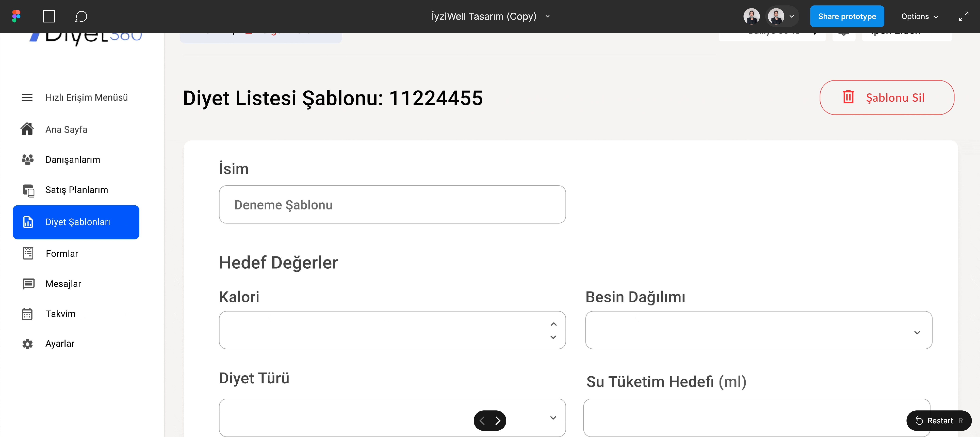
Task: Click the gear icon next to Ayarlar
Action: 27,344
